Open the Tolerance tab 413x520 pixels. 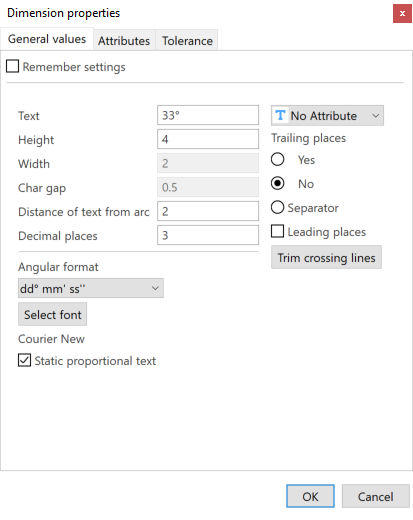187,41
